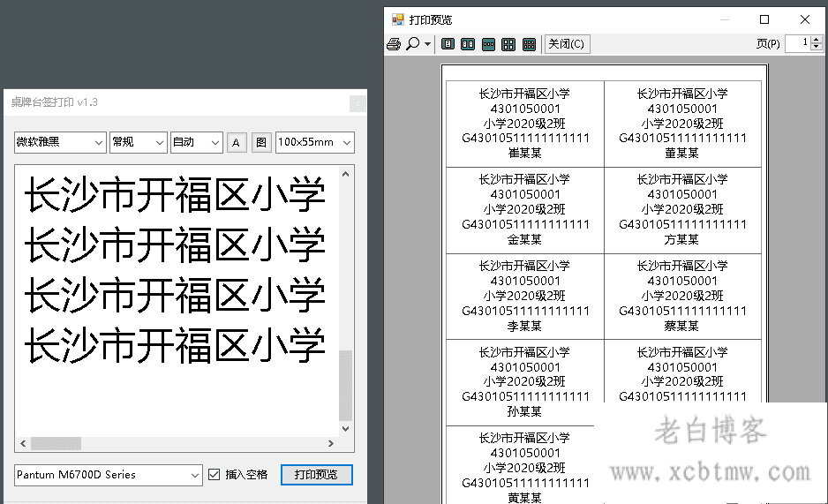
Task: Click the text area scroll up arrow
Action: coord(345,174)
